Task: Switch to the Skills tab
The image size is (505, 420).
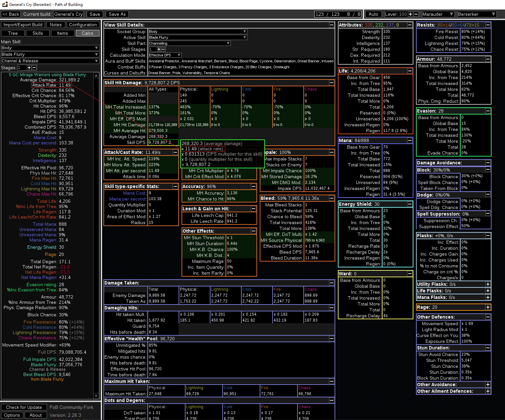Action: [x=38, y=33]
